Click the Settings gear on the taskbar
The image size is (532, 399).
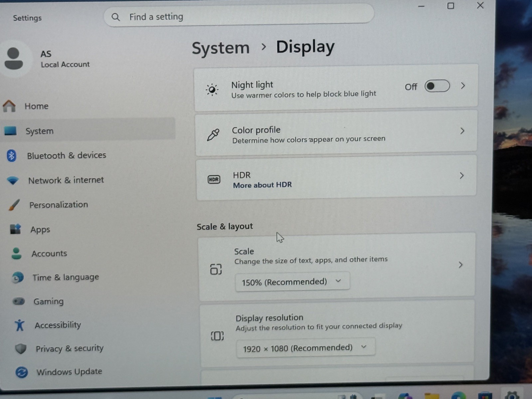click(512, 395)
